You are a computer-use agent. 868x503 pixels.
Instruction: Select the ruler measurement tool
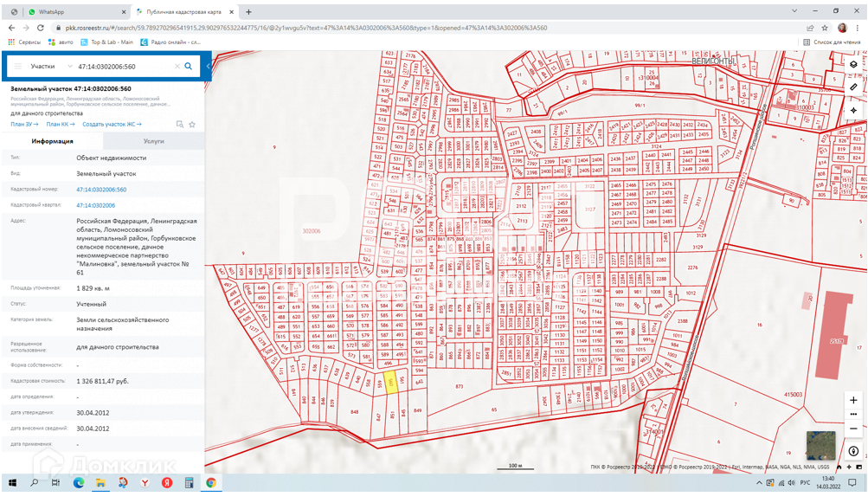click(x=853, y=87)
